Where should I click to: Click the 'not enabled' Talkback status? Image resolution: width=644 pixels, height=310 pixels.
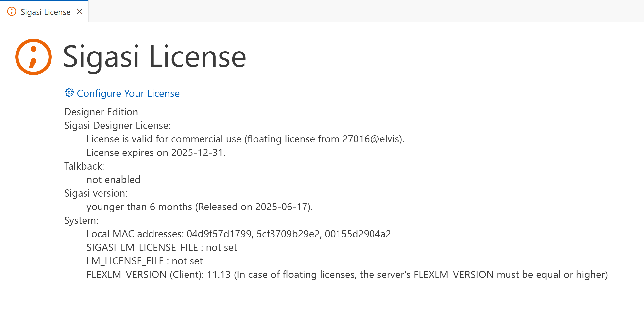click(x=113, y=179)
